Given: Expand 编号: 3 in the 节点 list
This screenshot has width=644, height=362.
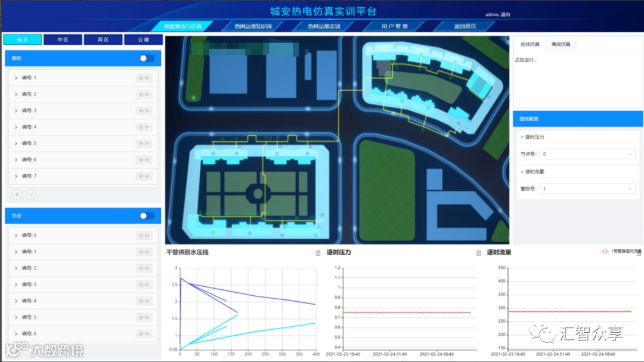Looking at the screenshot, I should pyautogui.click(x=16, y=284).
